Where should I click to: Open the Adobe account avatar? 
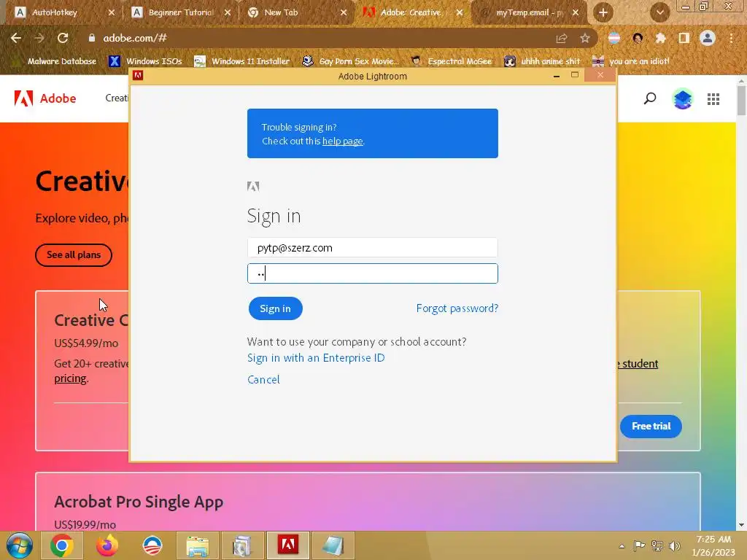682,98
